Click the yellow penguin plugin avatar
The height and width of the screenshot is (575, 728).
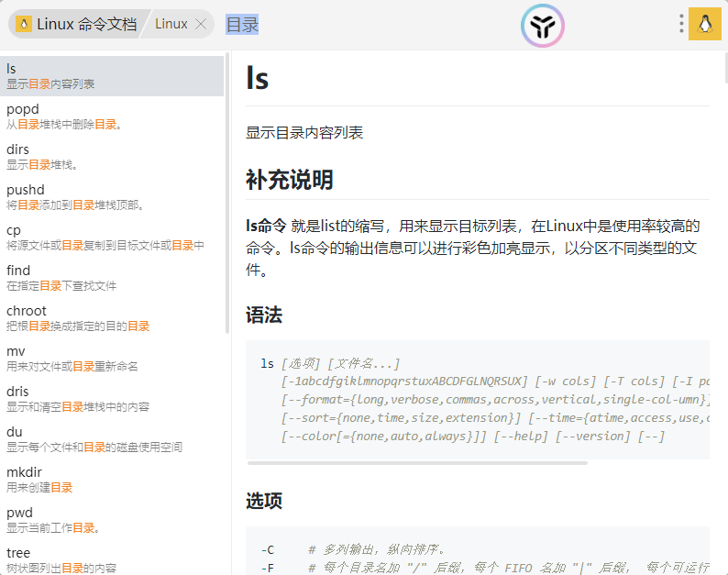[x=705, y=24]
